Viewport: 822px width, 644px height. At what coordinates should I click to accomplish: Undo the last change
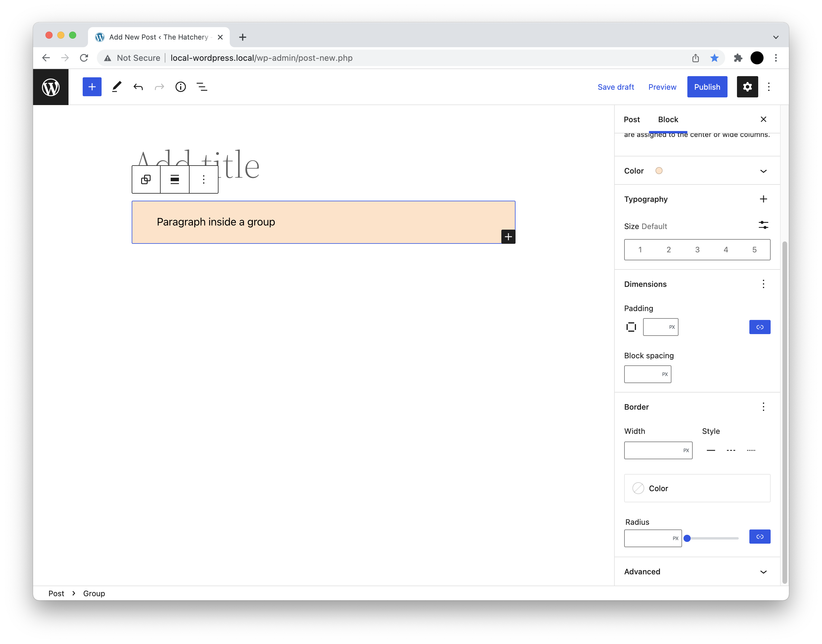tap(138, 87)
